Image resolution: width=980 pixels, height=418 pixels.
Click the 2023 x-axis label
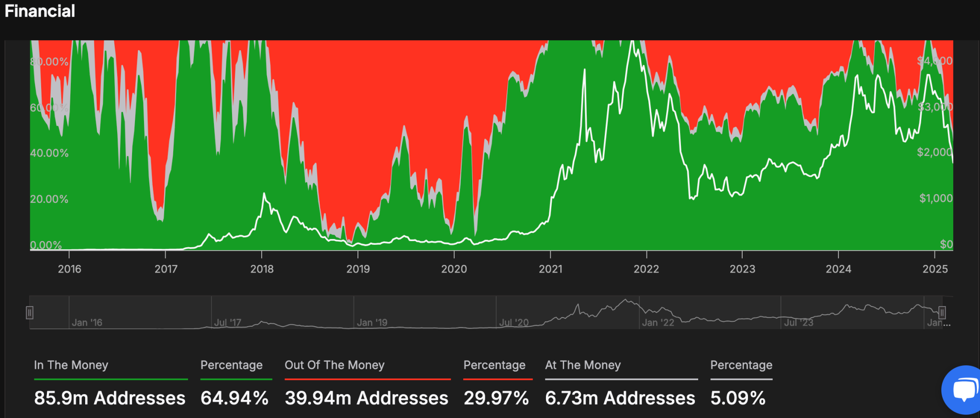pyautogui.click(x=742, y=269)
